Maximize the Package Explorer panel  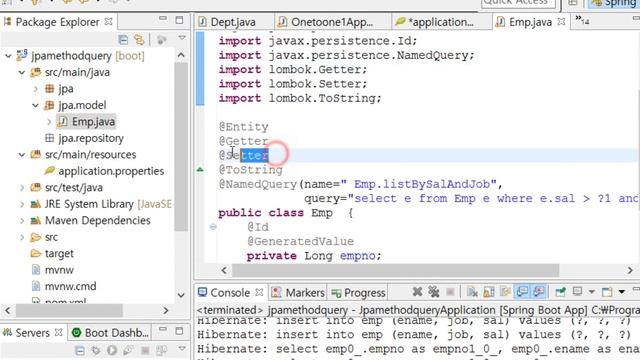[x=179, y=20]
